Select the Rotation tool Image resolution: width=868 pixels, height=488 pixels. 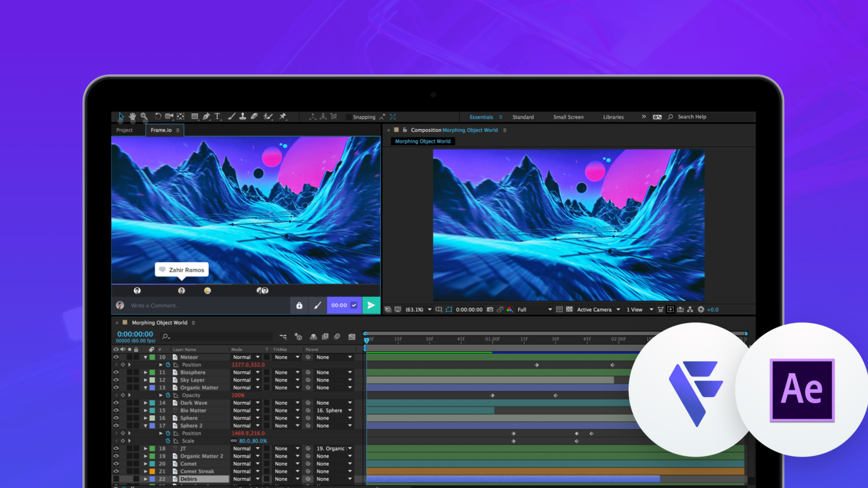[158, 117]
